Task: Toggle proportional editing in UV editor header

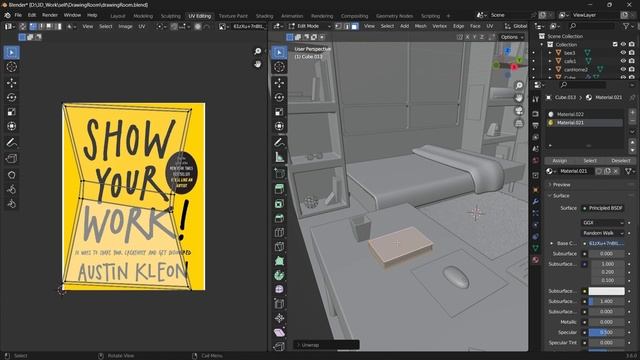Action: (x=198, y=26)
